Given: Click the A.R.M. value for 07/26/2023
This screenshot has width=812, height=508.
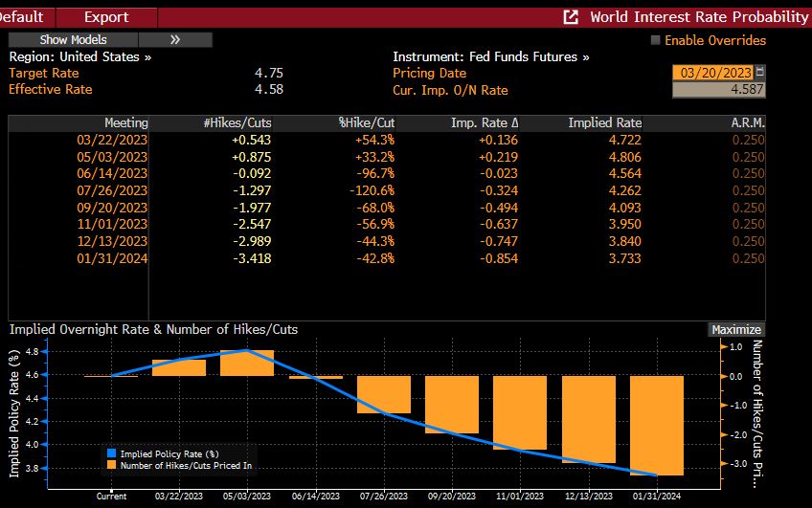Looking at the screenshot, I should click(748, 190).
